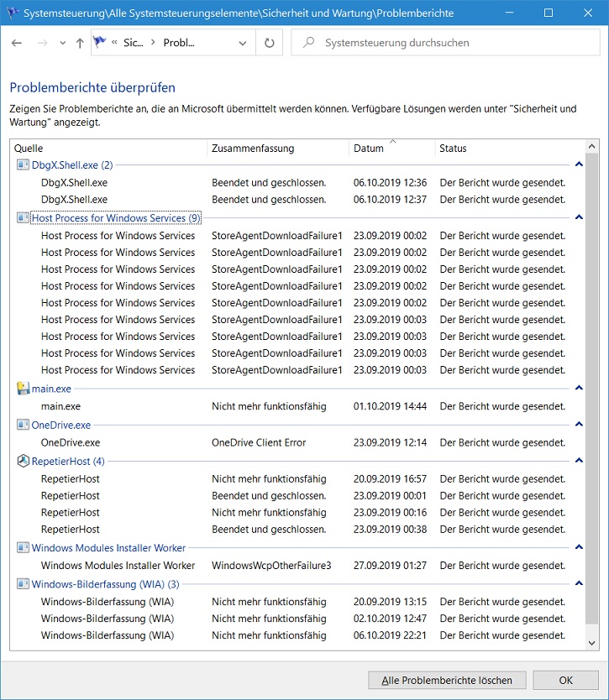Collapse Host Process for Windows Services group
Image resolution: width=609 pixels, height=700 pixels.
coord(579,217)
